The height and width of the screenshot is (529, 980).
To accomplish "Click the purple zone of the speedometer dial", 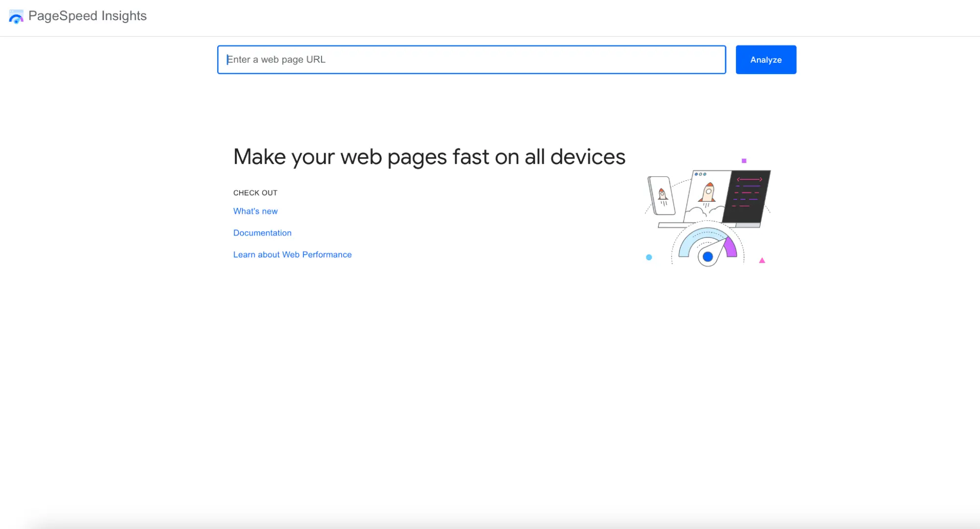I will click(x=730, y=246).
